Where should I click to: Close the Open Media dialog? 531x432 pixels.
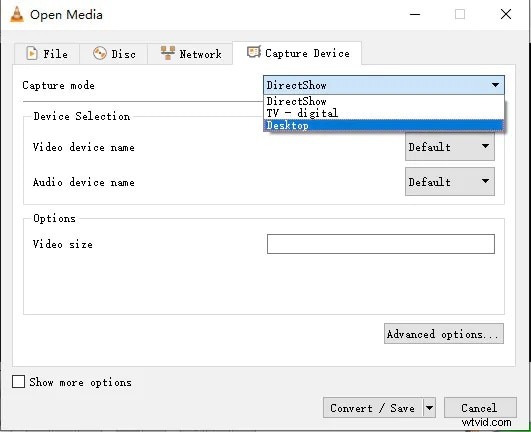(x=506, y=14)
